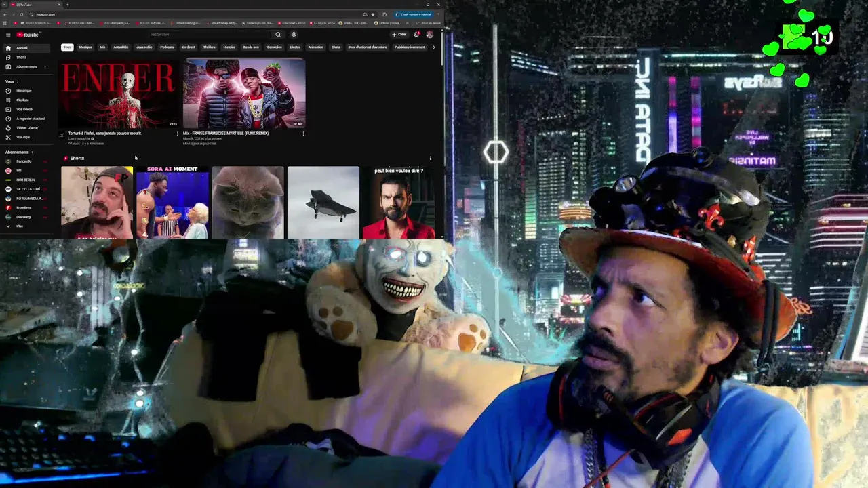Viewport: 868px width, 488px height.
Task: Select the Tous filter chip
Action: coord(67,47)
